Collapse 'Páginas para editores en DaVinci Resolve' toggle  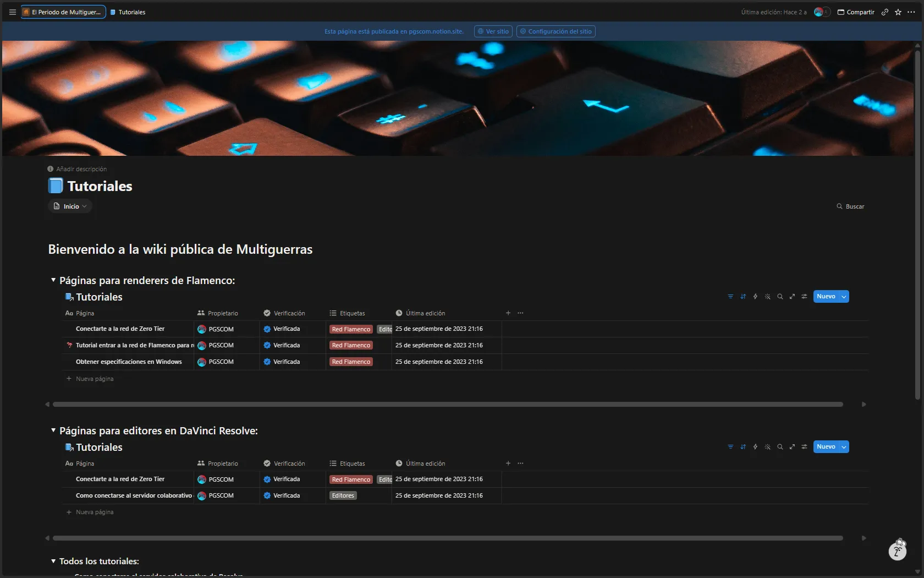pyautogui.click(x=53, y=430)
